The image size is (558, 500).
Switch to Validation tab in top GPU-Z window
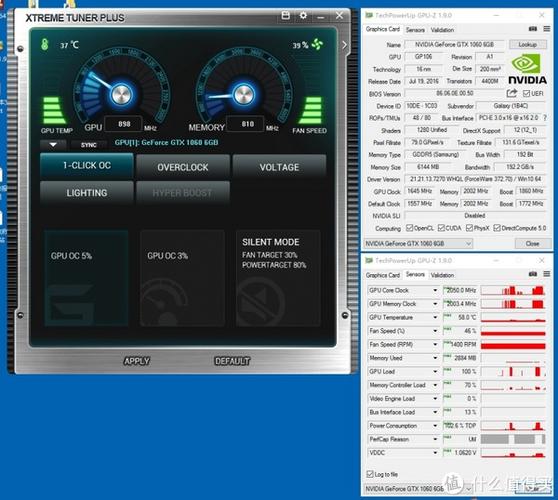(x=442, y=30)
